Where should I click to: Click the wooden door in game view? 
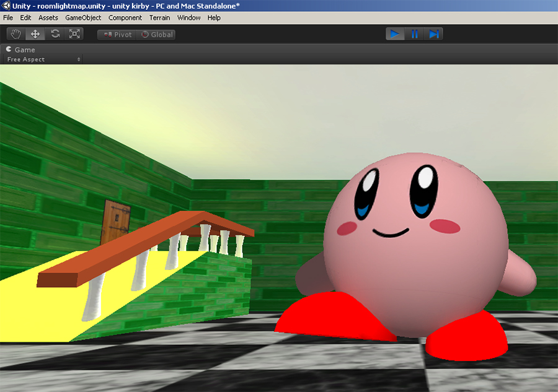click(116, 222)
